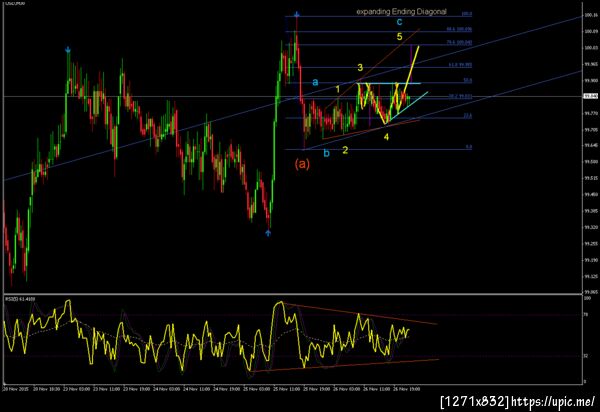The height and width of the screenshot is (412, 600).
Task: Click the highlighted current price box on the axis
Action: click(x=590, y=96)
